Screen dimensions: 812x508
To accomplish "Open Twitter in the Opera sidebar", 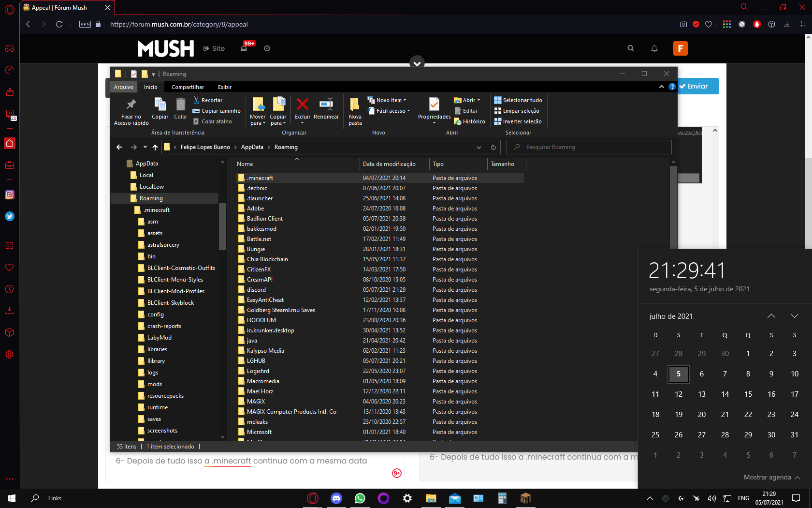I will pyautogui.click(x=10, y=216).
